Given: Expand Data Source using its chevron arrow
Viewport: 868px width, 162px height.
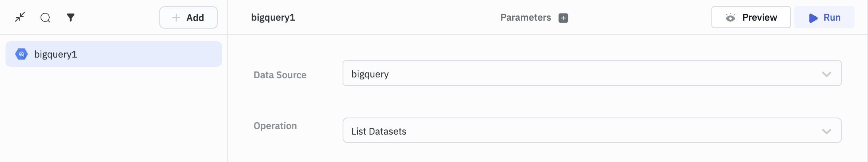Looking at the screenshot, I should pos(827,74).
